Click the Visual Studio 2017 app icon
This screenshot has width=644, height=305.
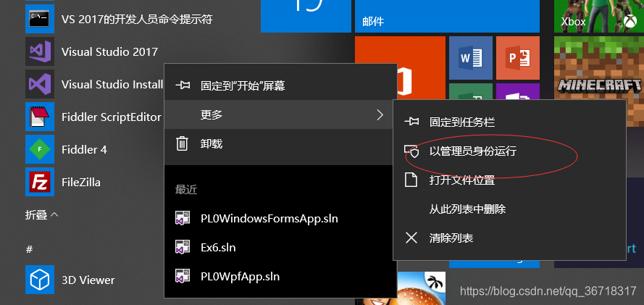click(x=40, y=51)
